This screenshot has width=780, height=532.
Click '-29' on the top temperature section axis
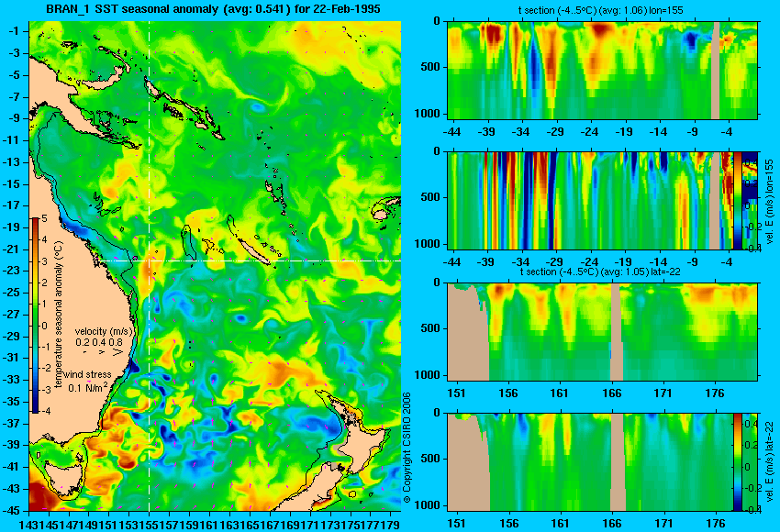click(x=555, y=132)
